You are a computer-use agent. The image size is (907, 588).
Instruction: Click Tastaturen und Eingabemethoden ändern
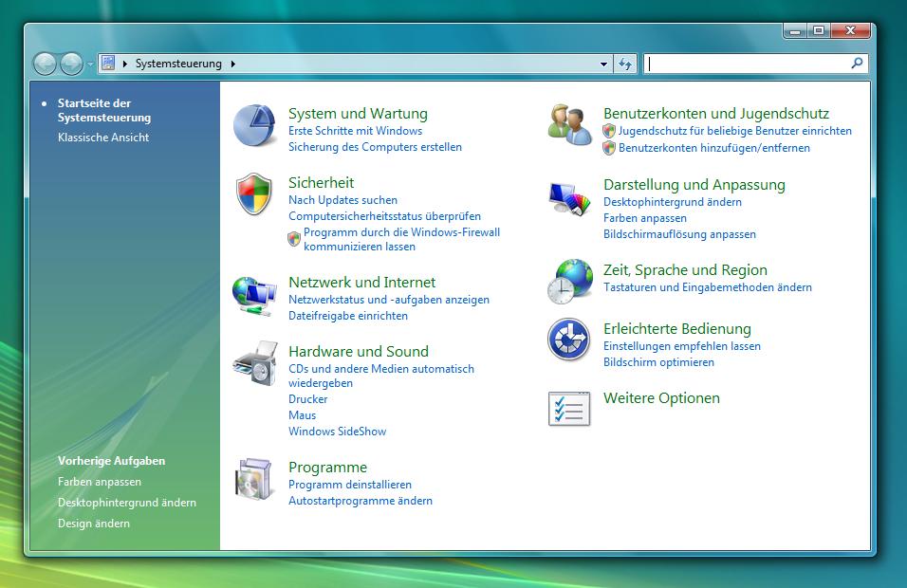[x=708, y=287]
